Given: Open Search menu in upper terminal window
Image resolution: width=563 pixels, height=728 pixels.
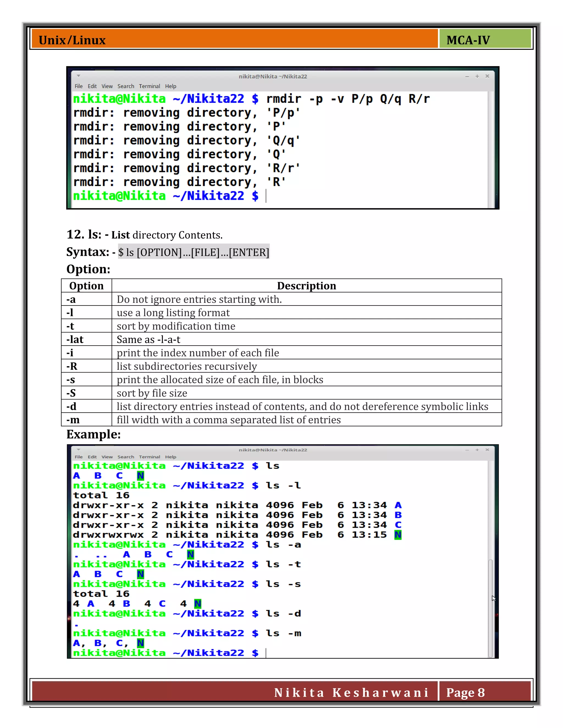Looking at the screenshot, I should coord(126,86).
